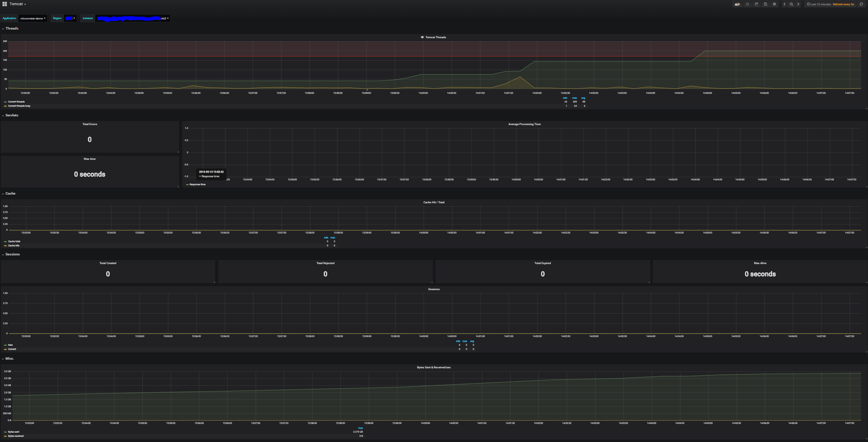Open the Instance variable dropdown
The image size is (868, 442).
coord(133,18)
